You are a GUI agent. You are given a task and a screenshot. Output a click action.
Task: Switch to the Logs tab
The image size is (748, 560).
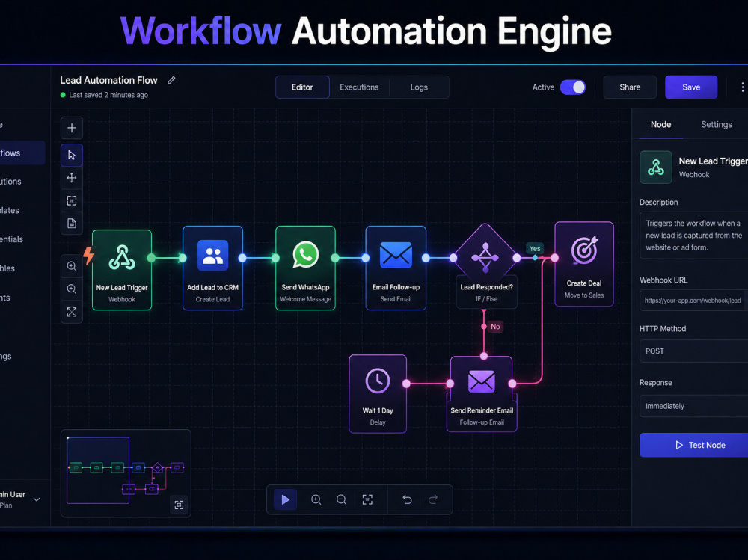[419, 87]
